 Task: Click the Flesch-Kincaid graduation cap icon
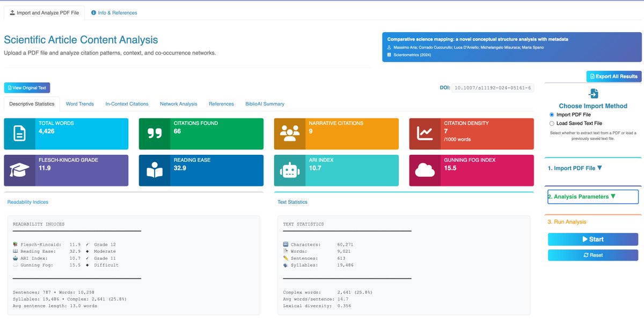(19, 170)
